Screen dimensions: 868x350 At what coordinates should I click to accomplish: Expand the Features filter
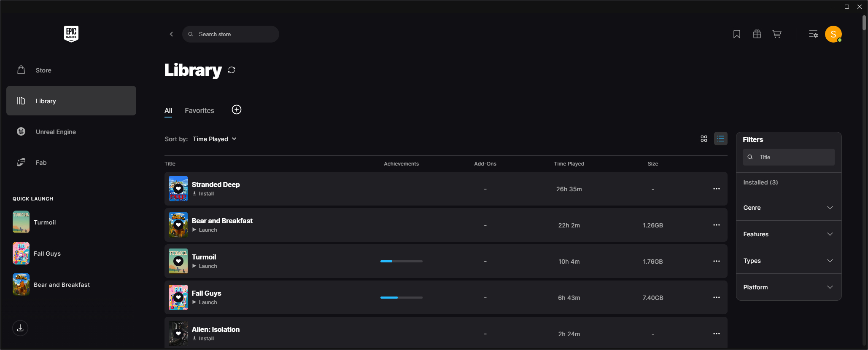point(789,234)
